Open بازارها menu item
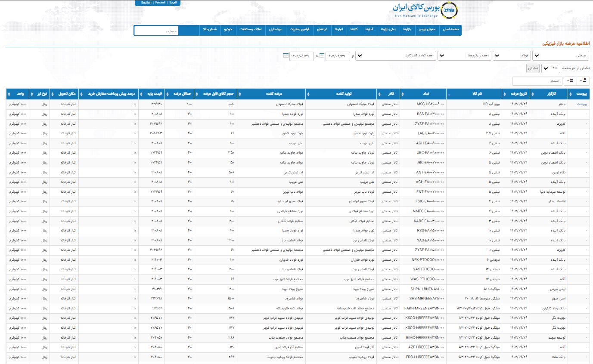 tap(407, 29)
